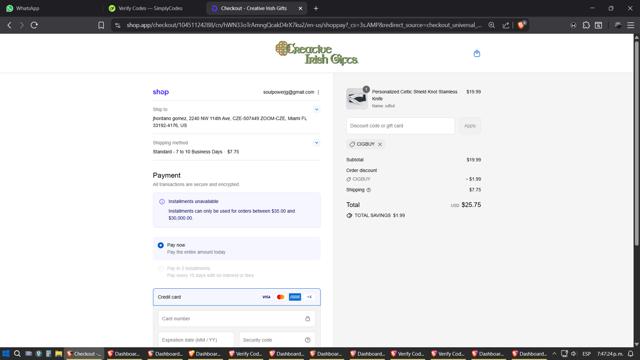Click the Installments unavailable info icon
Viewport: 640px width, 360px height.
[x=162, y=202]
